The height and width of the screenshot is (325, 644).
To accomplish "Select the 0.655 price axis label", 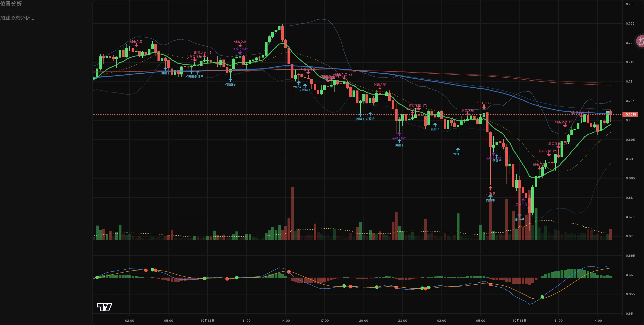I will point(630,294).
